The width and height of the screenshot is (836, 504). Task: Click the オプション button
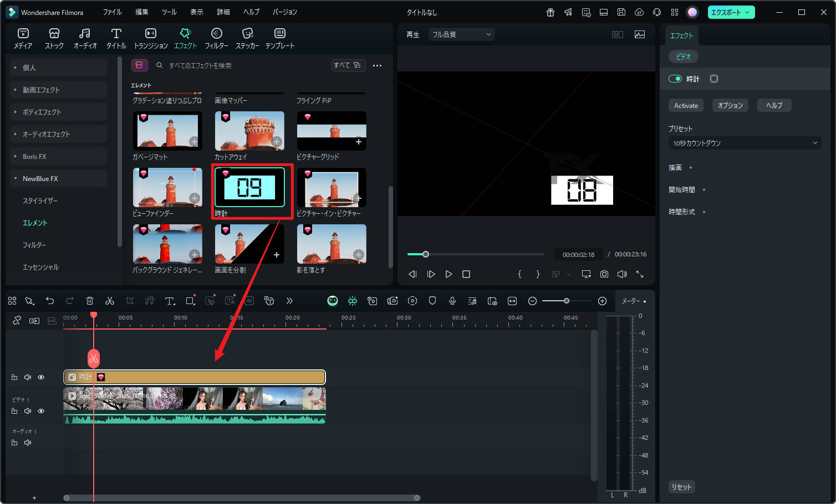(730, 105)
